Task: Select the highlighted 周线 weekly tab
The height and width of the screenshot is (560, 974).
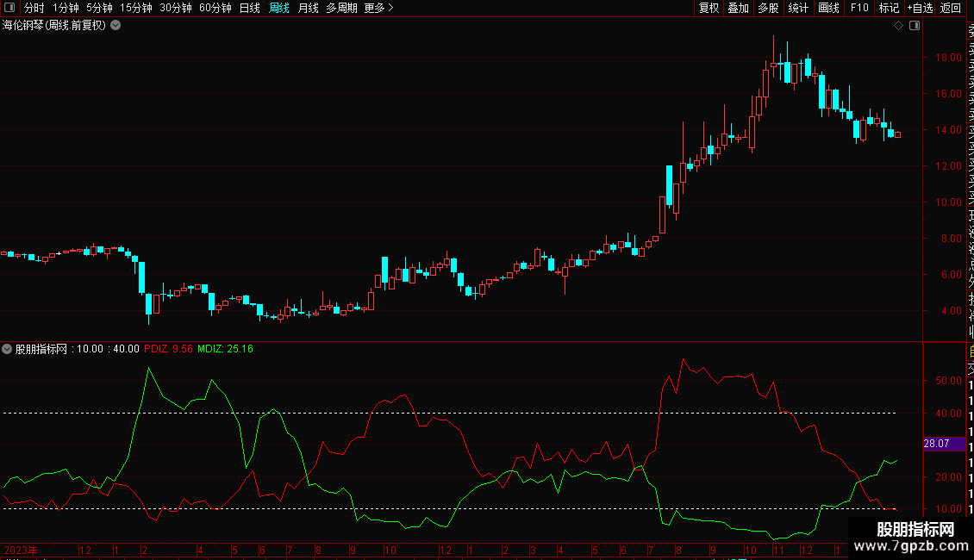Action: tap(279, 8)
